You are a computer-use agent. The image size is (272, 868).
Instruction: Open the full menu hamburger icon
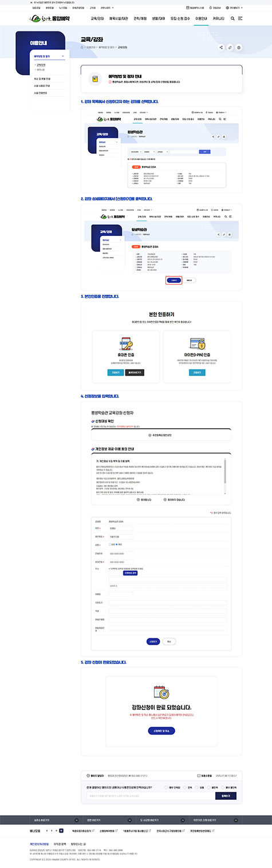pyautogui.click(x=240, y=18)
